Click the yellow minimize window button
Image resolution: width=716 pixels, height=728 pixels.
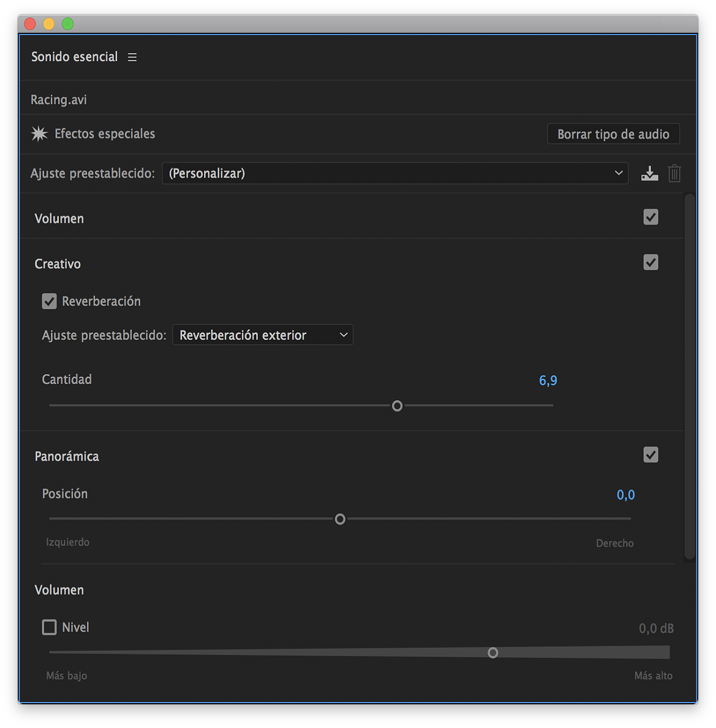[x=49, y=24]
